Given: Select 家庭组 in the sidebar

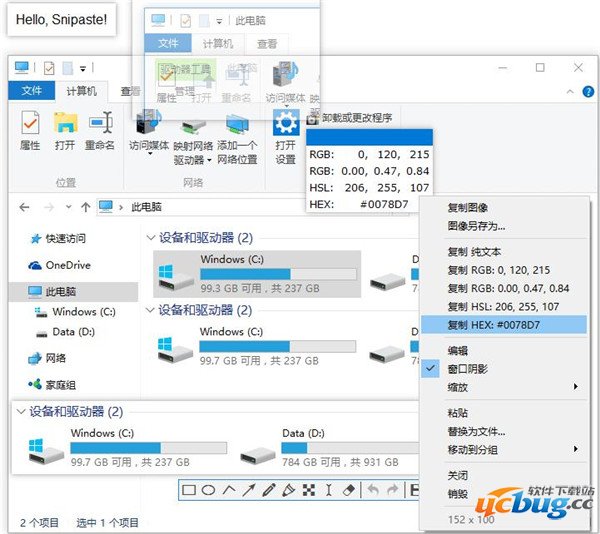Looking at the screenshot, I should click(x=52, y=384).
